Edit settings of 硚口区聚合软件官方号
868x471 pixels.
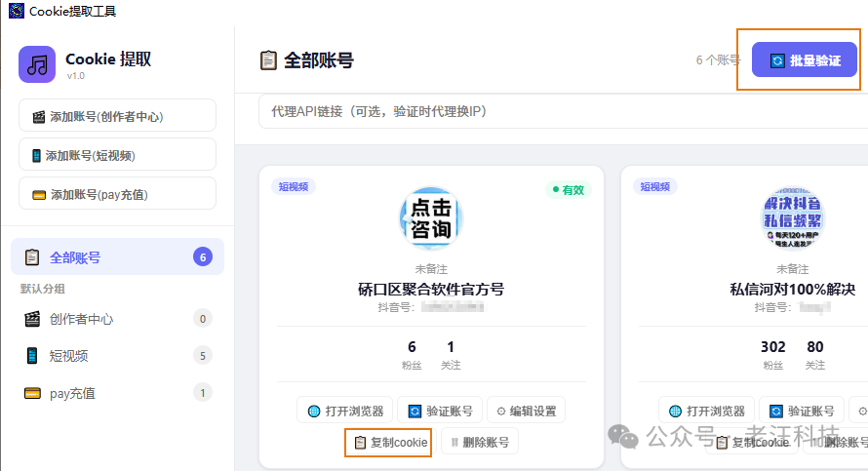[526, 411]
